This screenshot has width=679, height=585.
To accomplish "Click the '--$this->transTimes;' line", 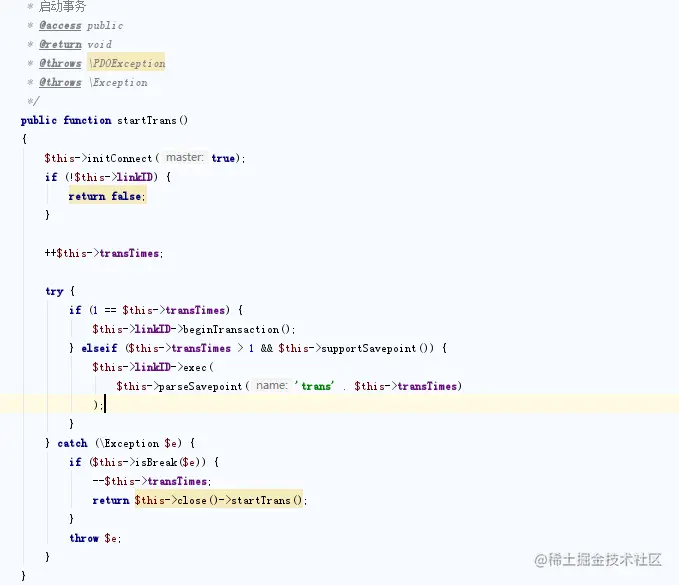I will tap(152, 482).
